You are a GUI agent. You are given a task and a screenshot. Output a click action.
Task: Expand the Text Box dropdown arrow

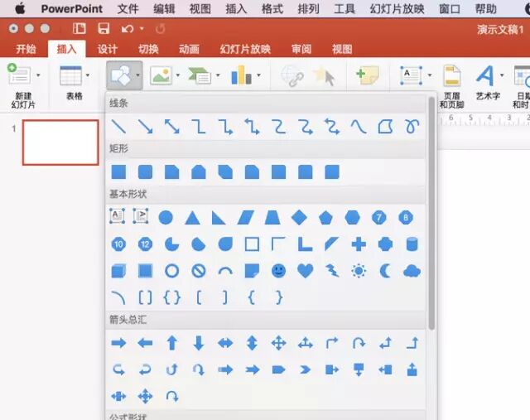tap(430, 75)
